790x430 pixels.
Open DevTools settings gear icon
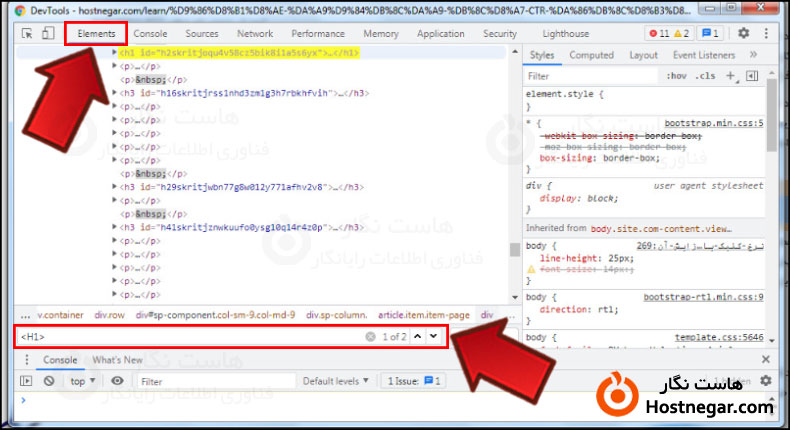coord(743,33)
